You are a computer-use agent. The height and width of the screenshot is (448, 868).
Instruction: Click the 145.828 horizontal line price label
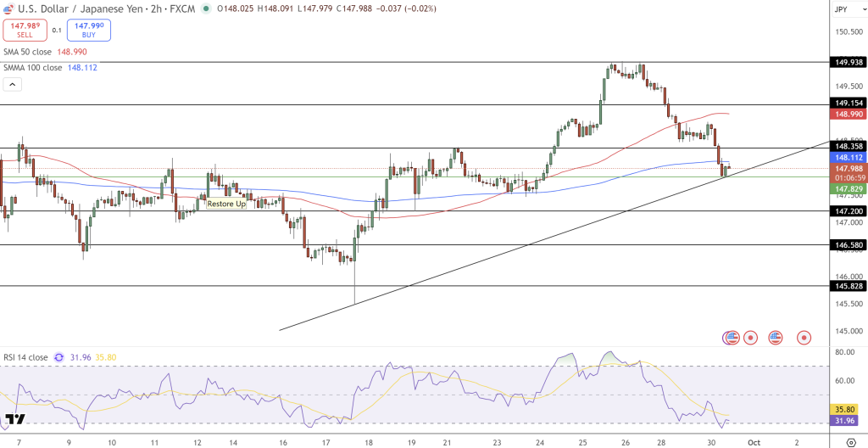pyautogui.click(x=847, y=286)
